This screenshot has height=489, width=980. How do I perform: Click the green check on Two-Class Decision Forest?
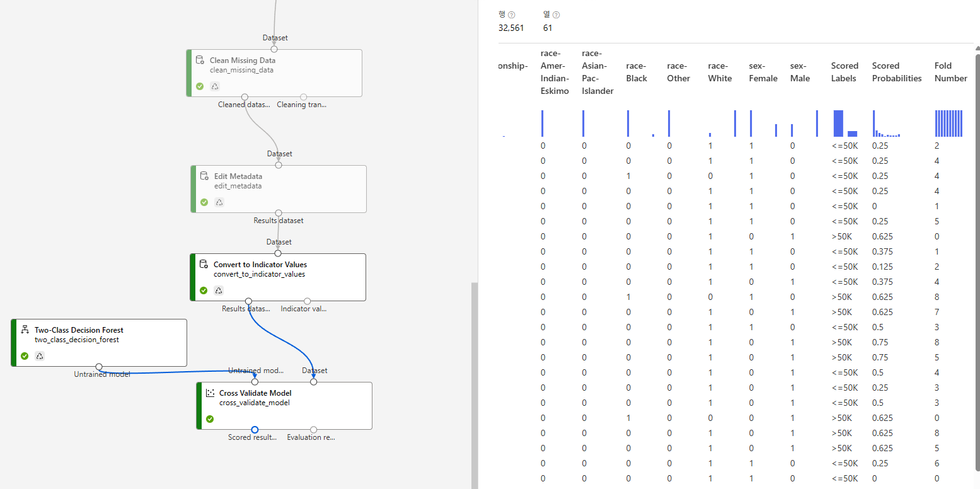[25, 356]
